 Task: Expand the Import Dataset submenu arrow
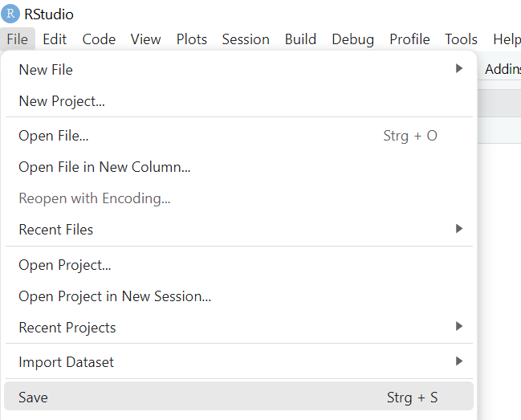pos(459,361)
